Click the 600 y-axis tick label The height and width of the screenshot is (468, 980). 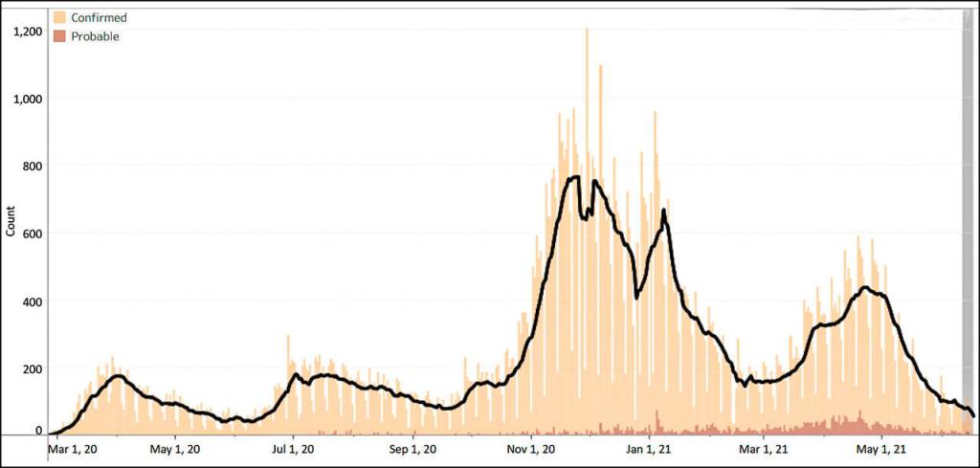(x=33, y=233)
